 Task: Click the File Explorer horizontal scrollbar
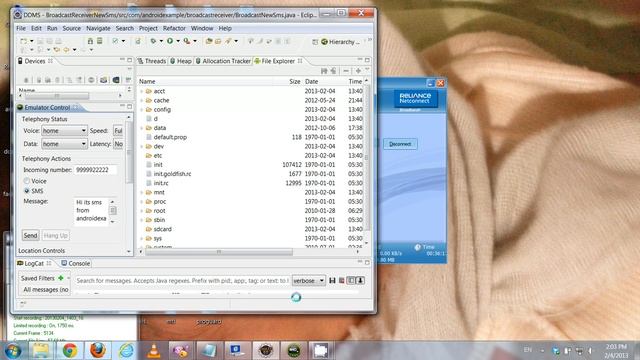point(219,252)
